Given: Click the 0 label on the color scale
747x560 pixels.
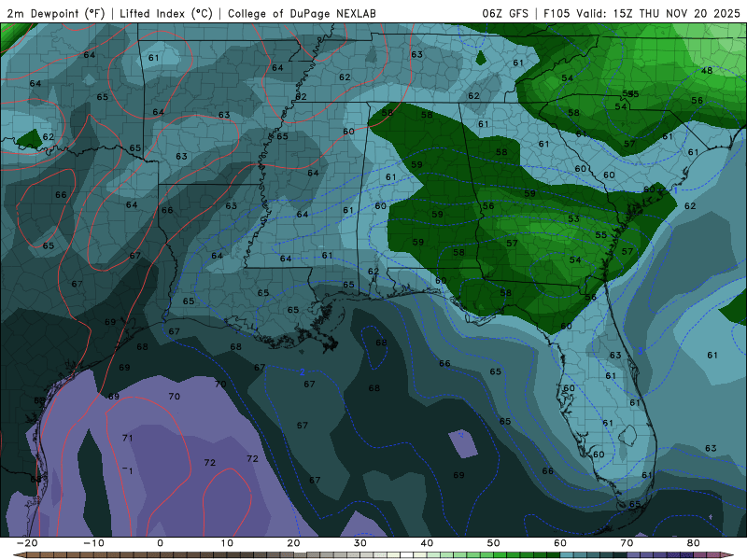Looking at the screenshot, I should pyautogui.click(x=160, y=543).
